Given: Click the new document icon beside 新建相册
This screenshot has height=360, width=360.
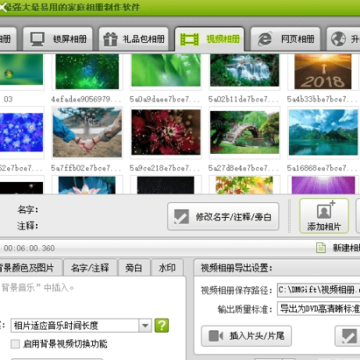Looking at the screenshot, I should 321,248.
